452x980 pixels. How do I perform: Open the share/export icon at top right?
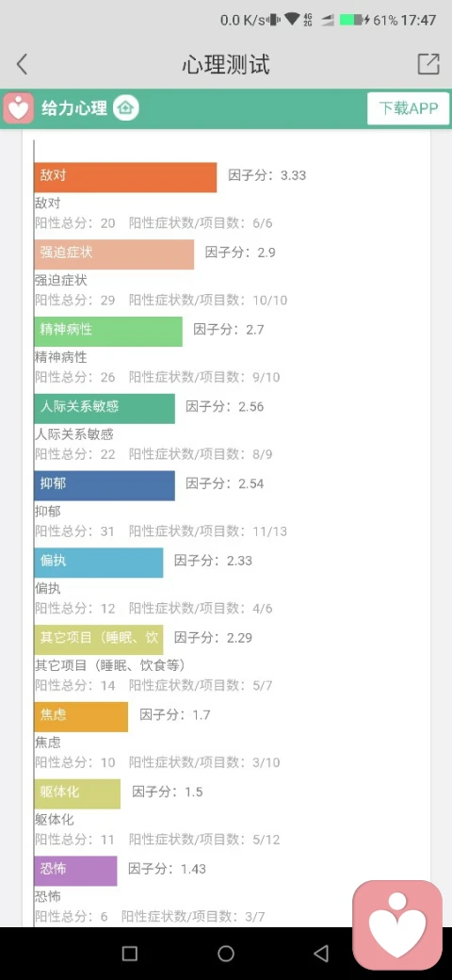(x=428, y=64)
